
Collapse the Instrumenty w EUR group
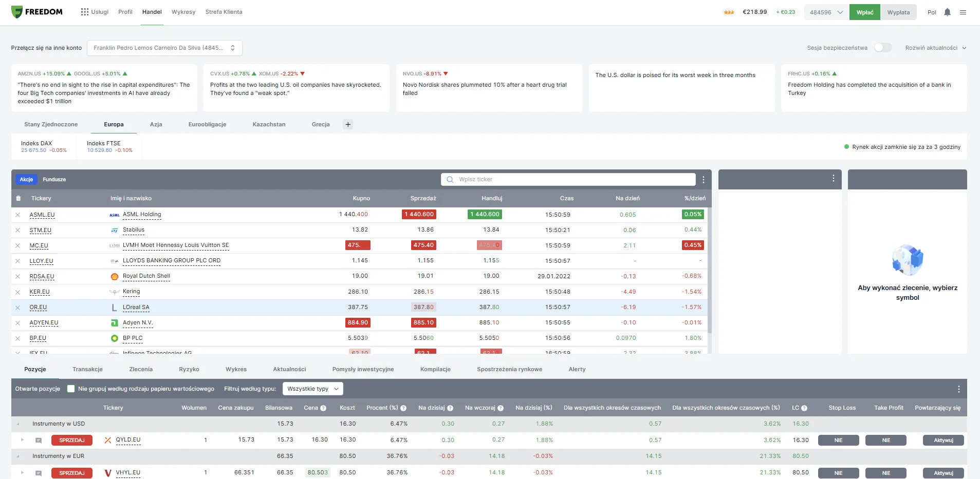(18, 456)
